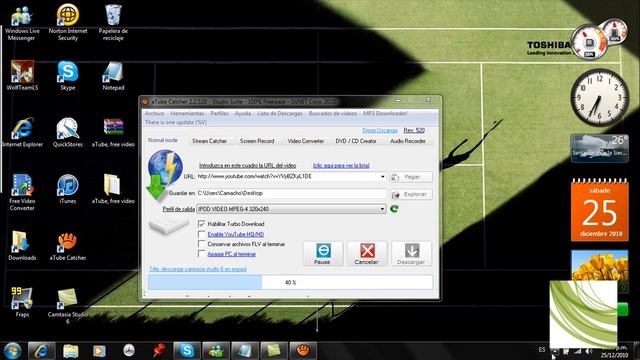Click the 'clic aqui para ver la lista' link
This screenshot has height=360, width=640.
(341, 165)
